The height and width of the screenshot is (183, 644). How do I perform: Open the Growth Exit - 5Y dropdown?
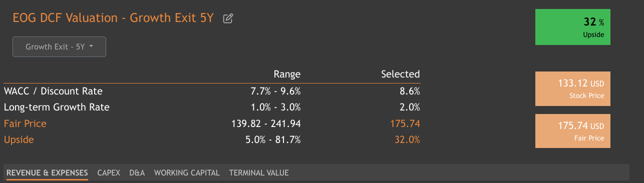(59, 46)
